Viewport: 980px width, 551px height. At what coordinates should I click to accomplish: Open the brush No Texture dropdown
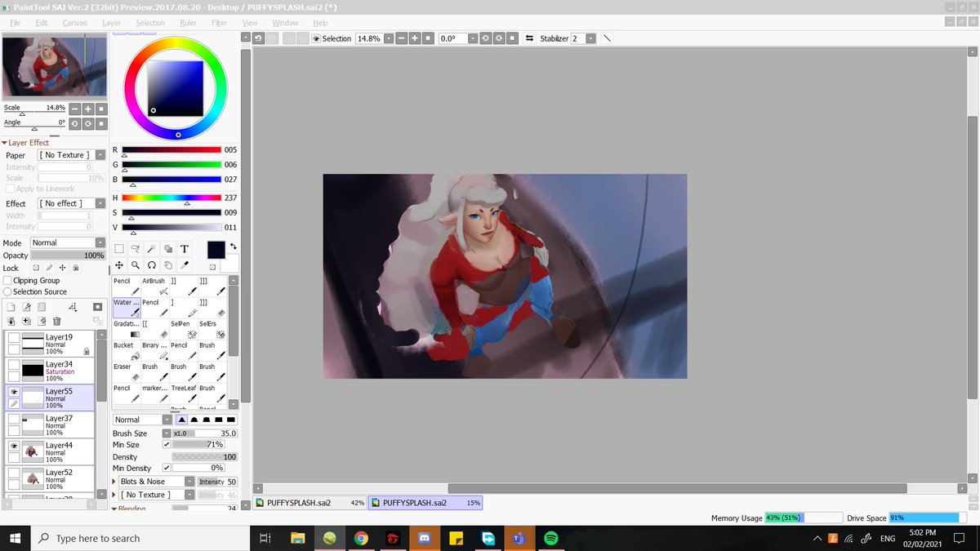157,495
